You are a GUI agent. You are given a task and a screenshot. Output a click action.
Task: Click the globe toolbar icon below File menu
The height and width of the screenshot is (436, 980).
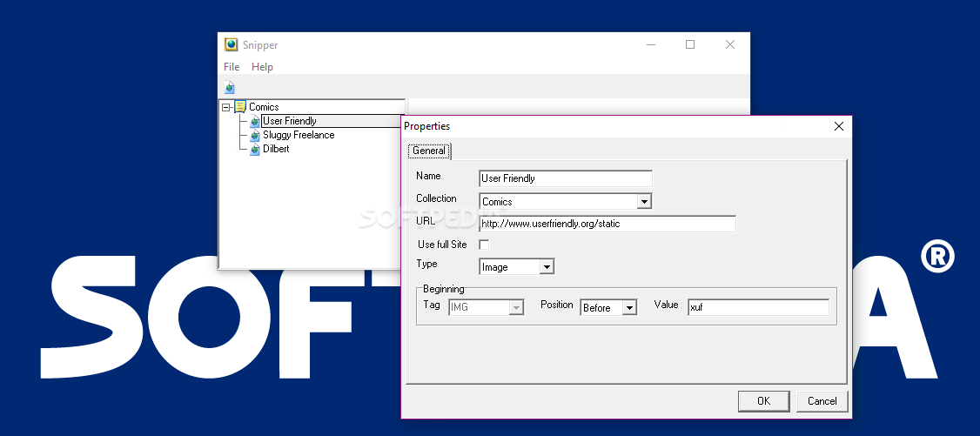click(230, 87)
